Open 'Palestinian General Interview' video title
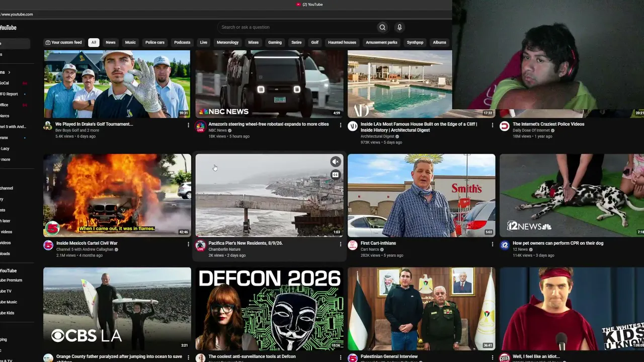644x362 pixels. tap(389, 356)
